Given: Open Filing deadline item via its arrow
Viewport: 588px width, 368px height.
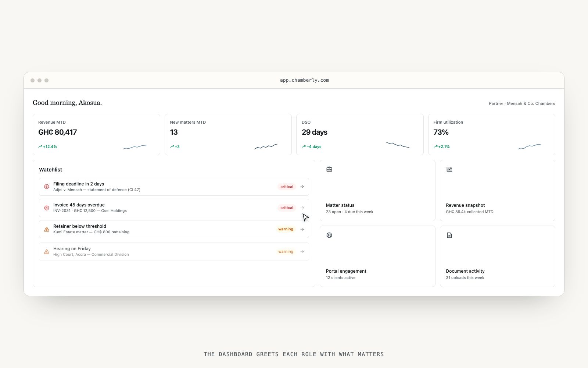Looking at the screenshot, I should [302, 187].
